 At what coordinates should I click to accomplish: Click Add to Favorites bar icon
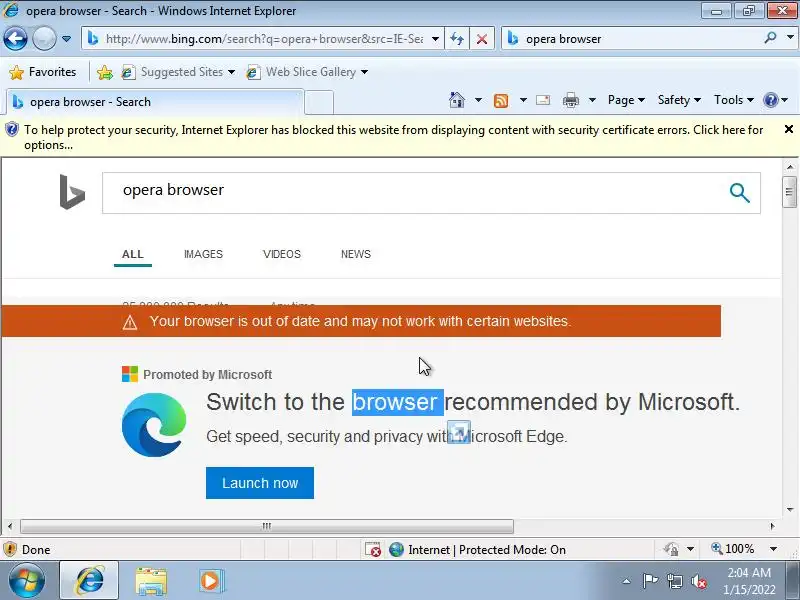(105, 72)
